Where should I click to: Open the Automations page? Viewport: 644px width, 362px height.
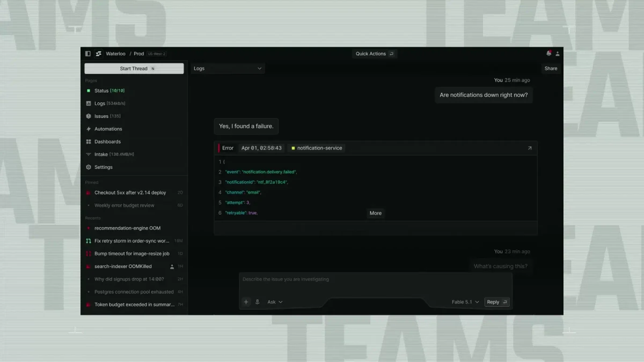point(108,129)
